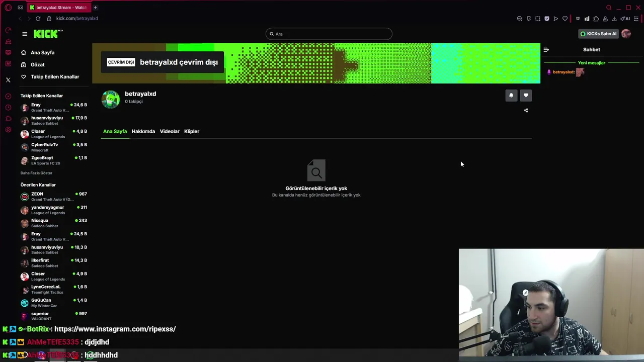The image size is (644, 362).
Task: Open the Kick hamburger menu
Action: 25,34
